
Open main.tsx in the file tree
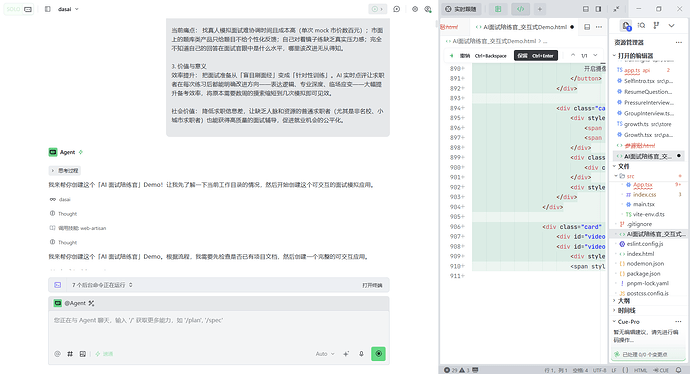point(643,204)
